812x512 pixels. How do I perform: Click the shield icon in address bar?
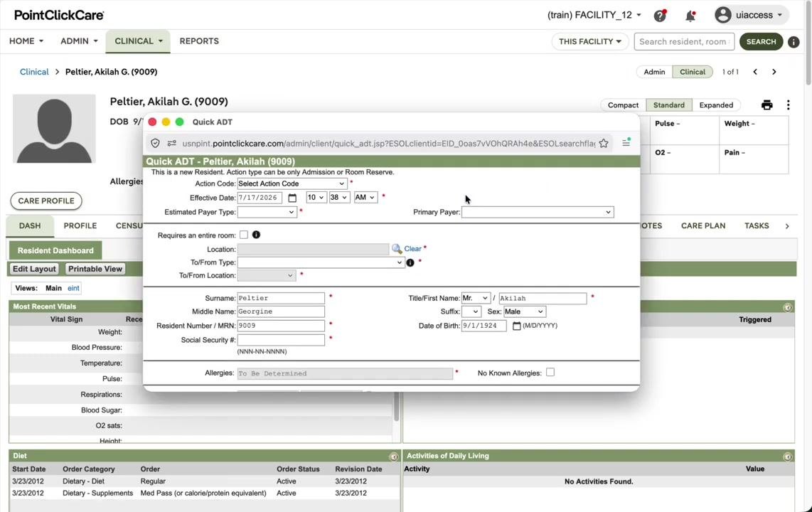pos(155,144)
